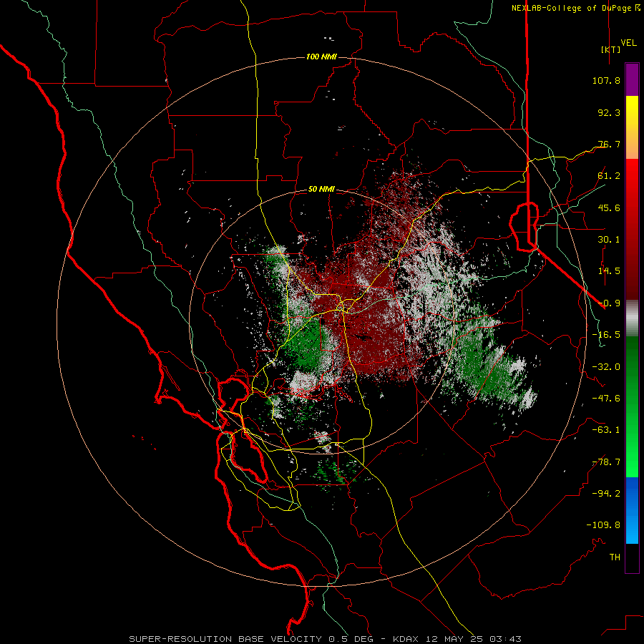
Task: Click the 76.7 legend value
Action: 609,144
